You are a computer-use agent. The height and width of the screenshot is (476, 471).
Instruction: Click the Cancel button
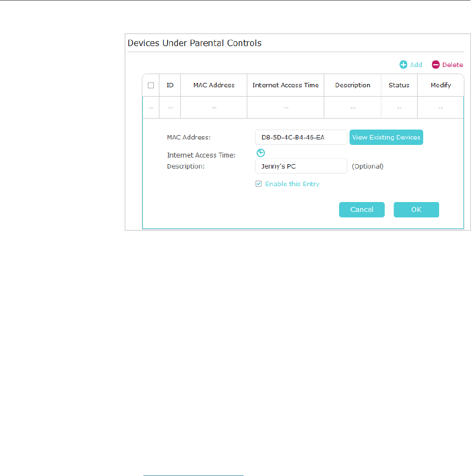tap(362, 210)
